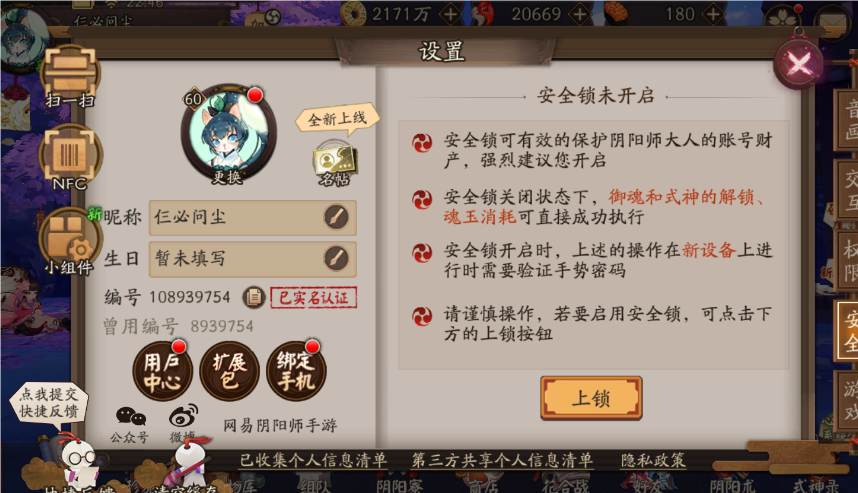858x493 pixels.
Task: Click the avatar 更换 portrait
Action: [229, 134]
